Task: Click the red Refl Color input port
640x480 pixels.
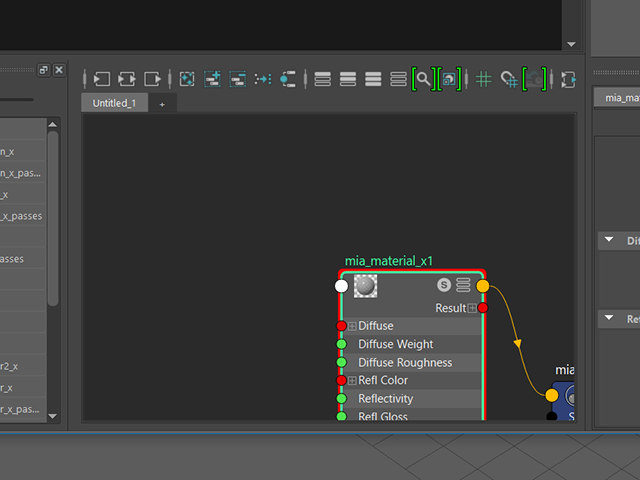Action: pyautogui.click(x=341, y=380)
